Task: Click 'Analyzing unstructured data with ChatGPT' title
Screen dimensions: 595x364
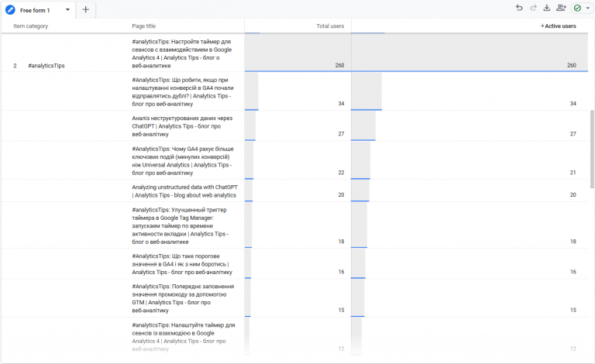Action: coord(185,191)
